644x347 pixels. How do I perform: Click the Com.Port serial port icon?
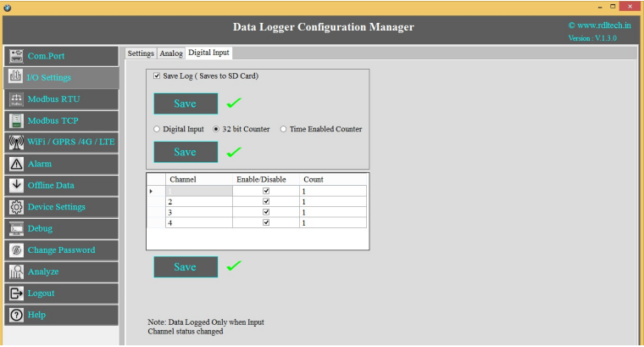[x=16, y=56]
